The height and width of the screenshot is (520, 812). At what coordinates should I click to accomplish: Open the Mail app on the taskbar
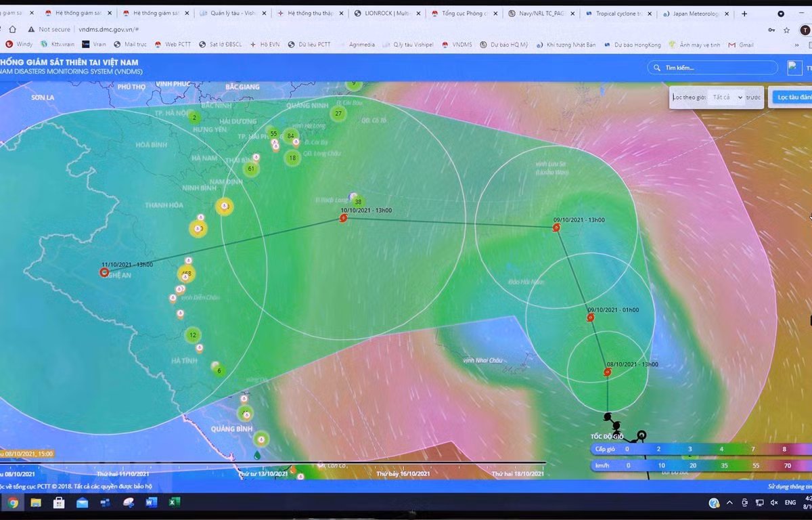(82, 502)
